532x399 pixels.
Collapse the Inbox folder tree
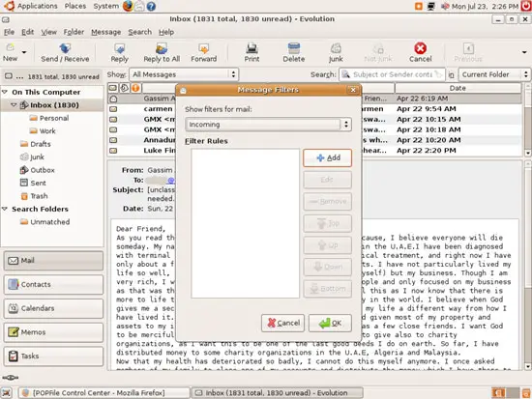point(14,105)
